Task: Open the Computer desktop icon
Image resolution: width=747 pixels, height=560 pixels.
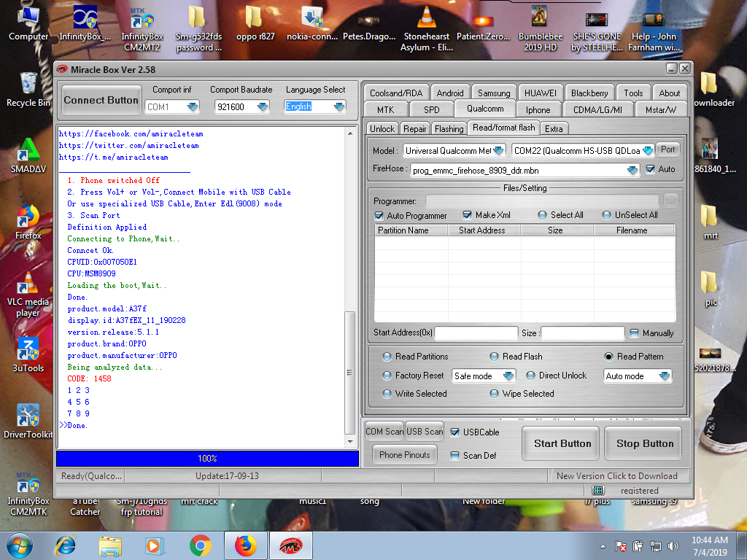Action: click(28, 23)
